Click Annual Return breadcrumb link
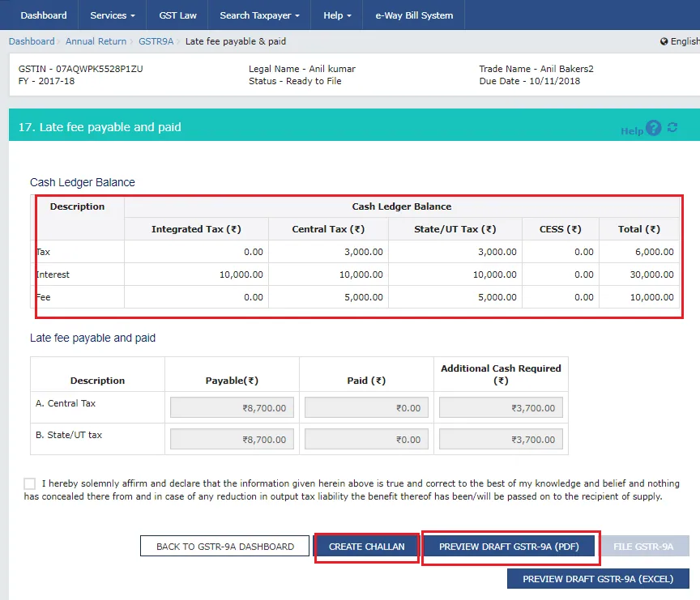 (x=96, y=41)
